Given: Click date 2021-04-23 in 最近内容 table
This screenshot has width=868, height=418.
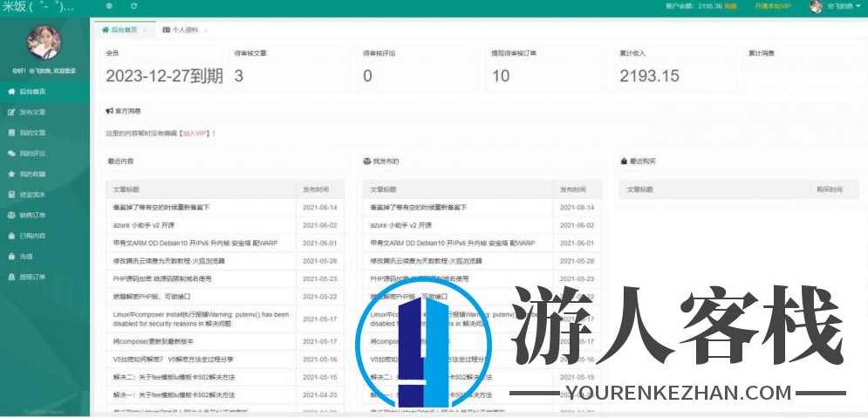Looking at the screenshot, I should (320, 395).
